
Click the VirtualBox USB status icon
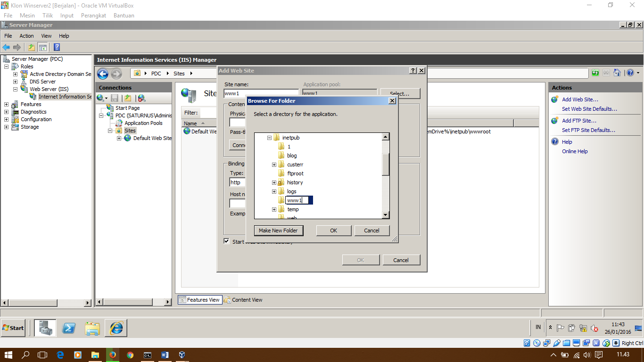coord(557,343)
